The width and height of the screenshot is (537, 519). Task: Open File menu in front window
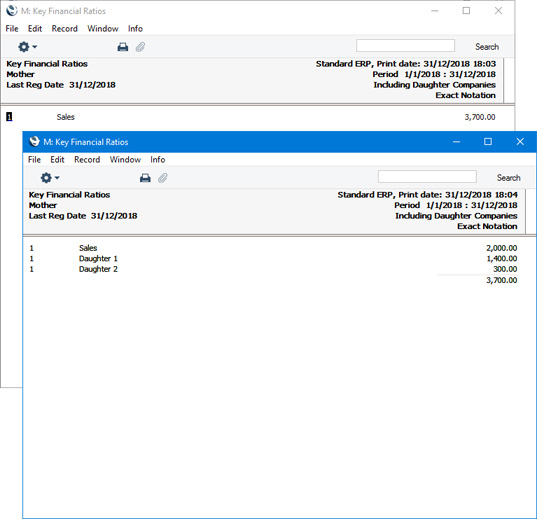pos(34,160)
